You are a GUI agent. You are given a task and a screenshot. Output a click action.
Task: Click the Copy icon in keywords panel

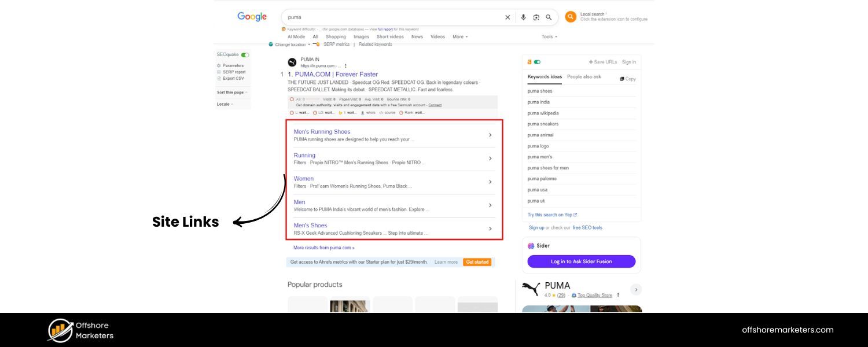point(628,79)
